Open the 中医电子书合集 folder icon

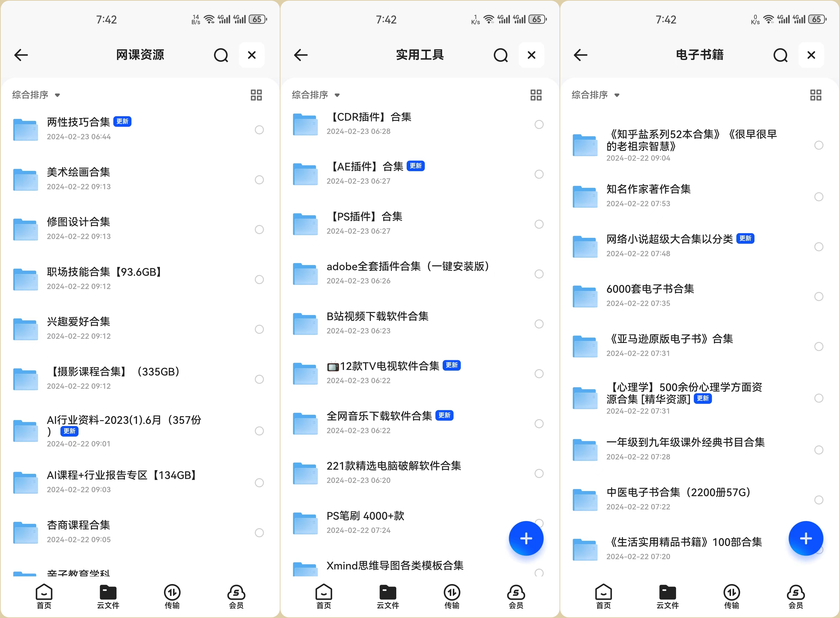point(585,500)
